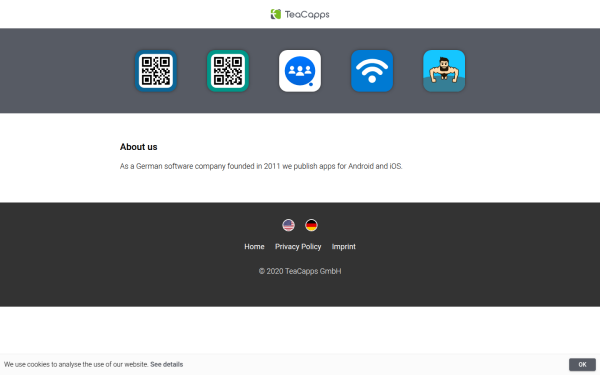Open See details in cookie notice
Image resolution: width=600 pixels, height=375 pixels.
166,364
